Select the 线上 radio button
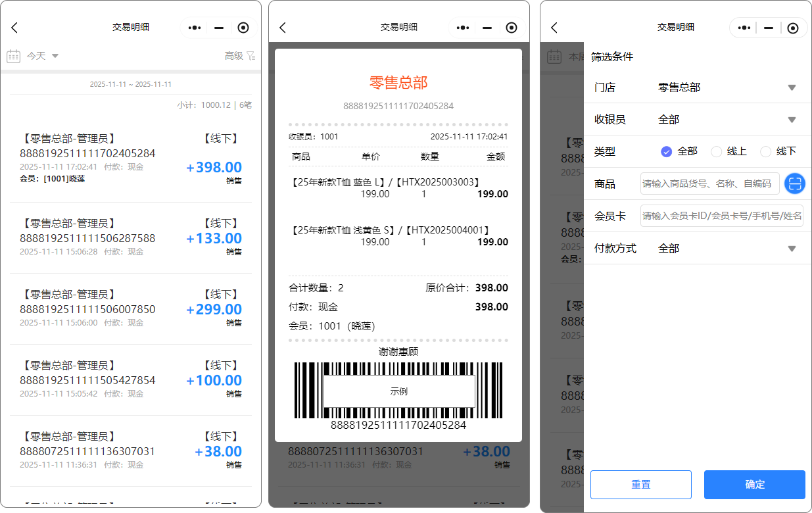Viewport: 812px width, 513px height. point(717,151)
